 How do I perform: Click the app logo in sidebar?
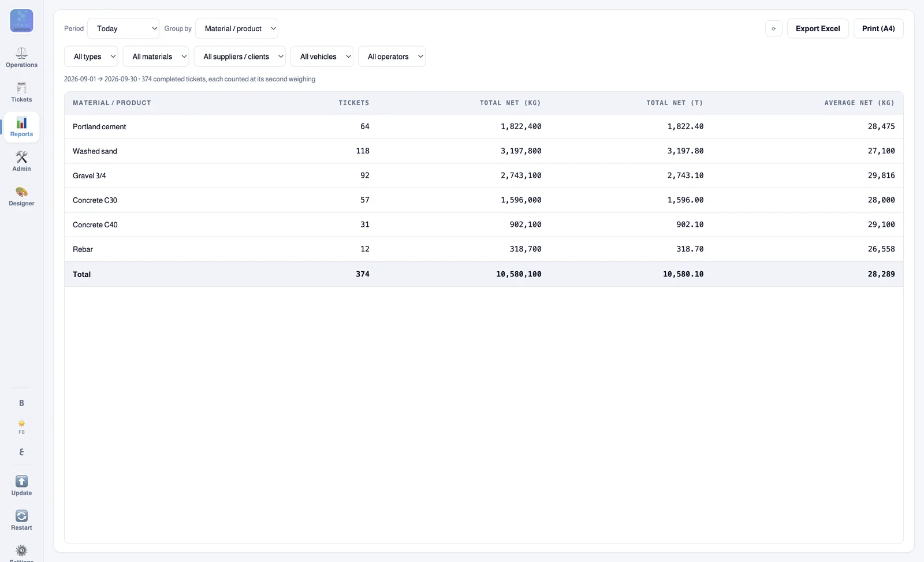pos(21,21)
